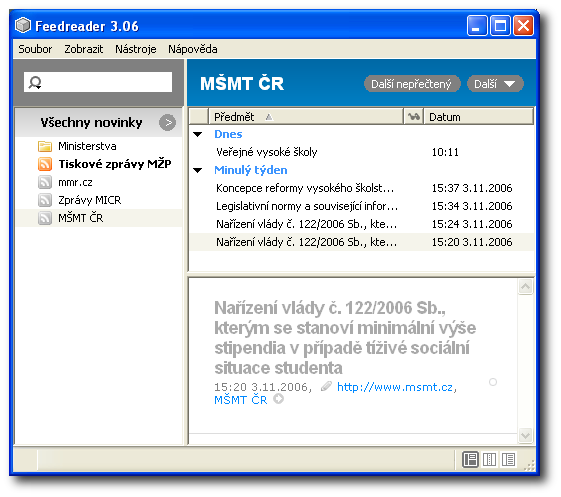
Task: Open the Další dropdown
Action: coord(495,84)
